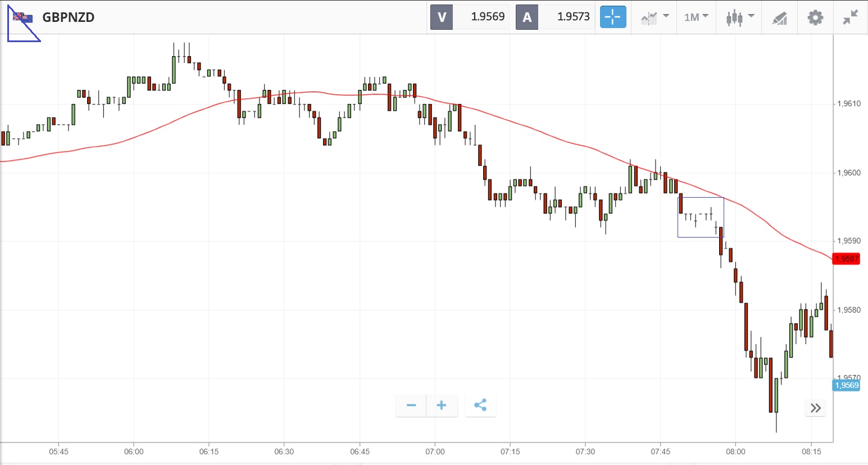Click the V sell price 1.9569
The width and height of the screenshot is (868, 465).
point(488,17)
